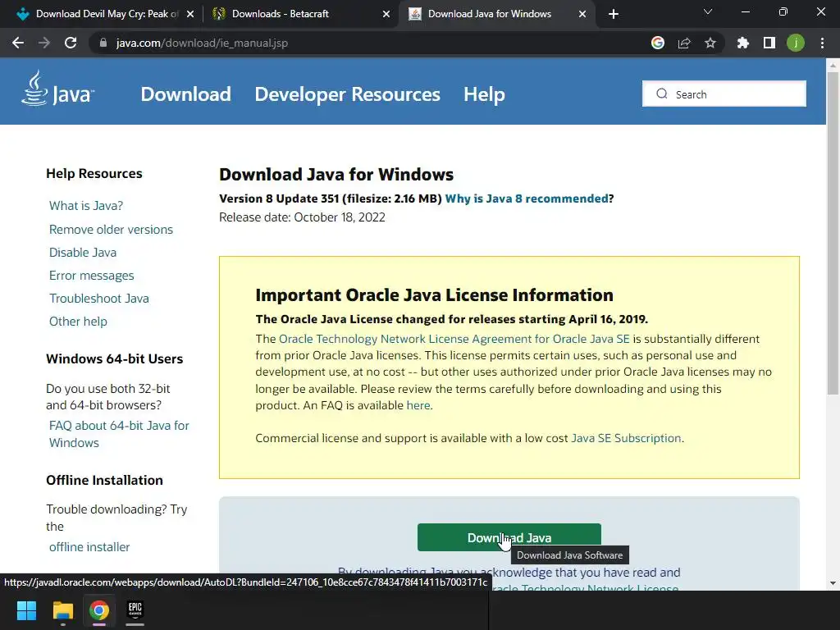This screenshot has width=840, height=630.
Task: Open Chrome's three-dot menu
Action: click(x=822, y=43)
